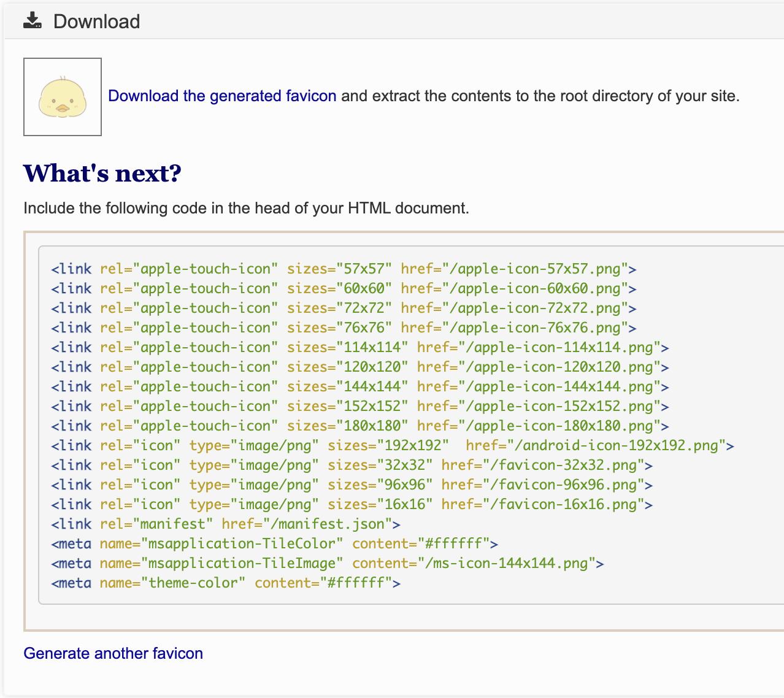
Task: Click the Download header title
Action: pyautogui.click(x=96, y=21)
